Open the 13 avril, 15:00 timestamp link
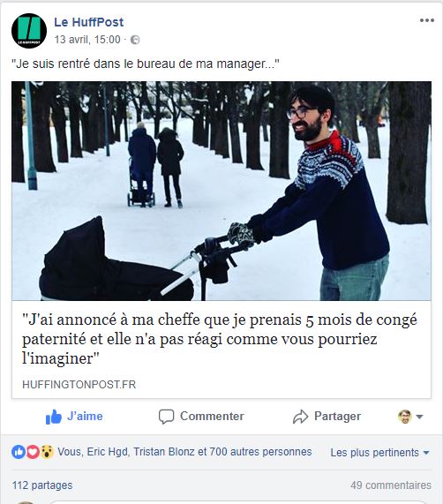The height and width of the screenshot is (504, 443). coord(87,40)
